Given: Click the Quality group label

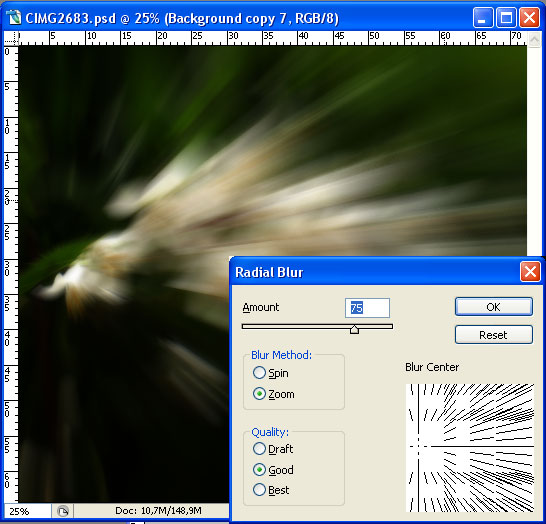Looking at the screenshot, I should [270, 432].
